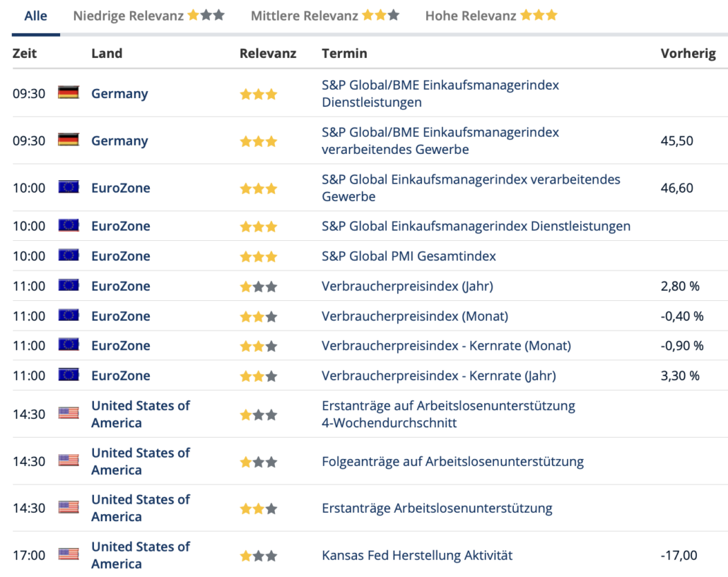The image size is (728, 577).
Task: Show only Mittlere Relevanz events
Action: pos(324,16)
